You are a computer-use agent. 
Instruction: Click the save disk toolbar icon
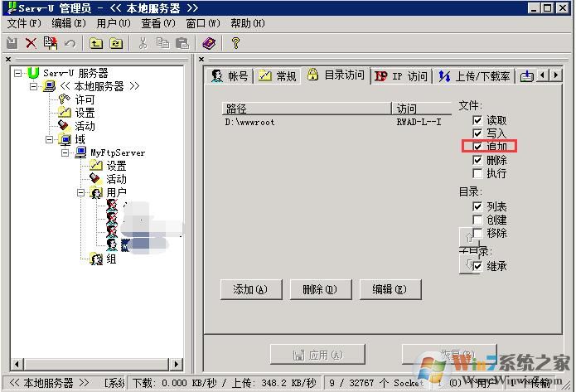[12, 43]
